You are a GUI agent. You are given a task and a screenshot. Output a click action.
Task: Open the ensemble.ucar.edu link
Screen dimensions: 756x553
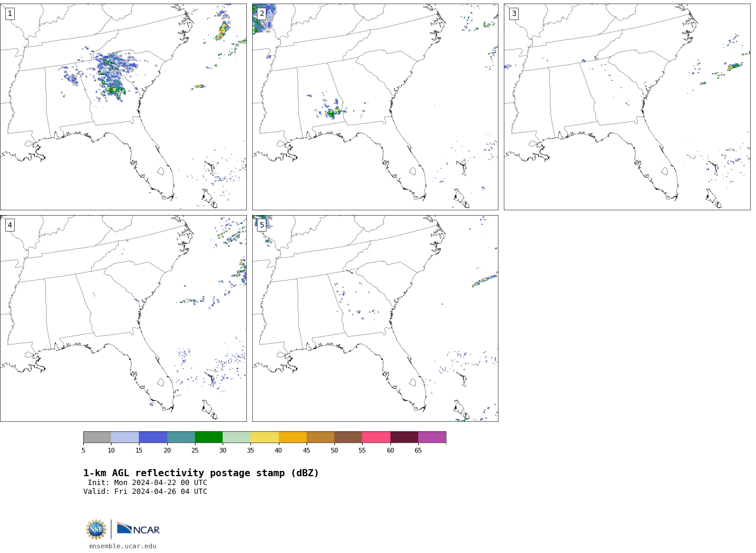pyautogui.click(x=123, y=547)
